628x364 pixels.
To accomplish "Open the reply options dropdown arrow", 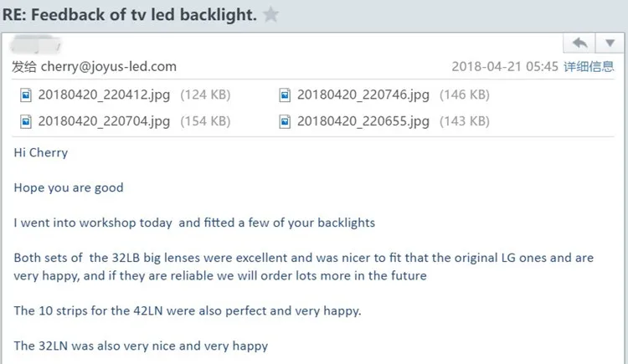I will [609, 43].
